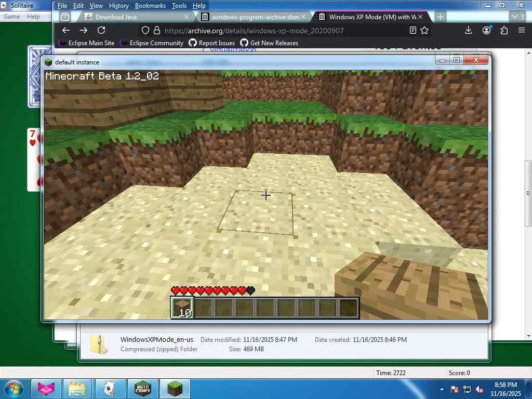Open the Firefox downloads panel
This screenshot has height=399, width=532.
[468, 31]
